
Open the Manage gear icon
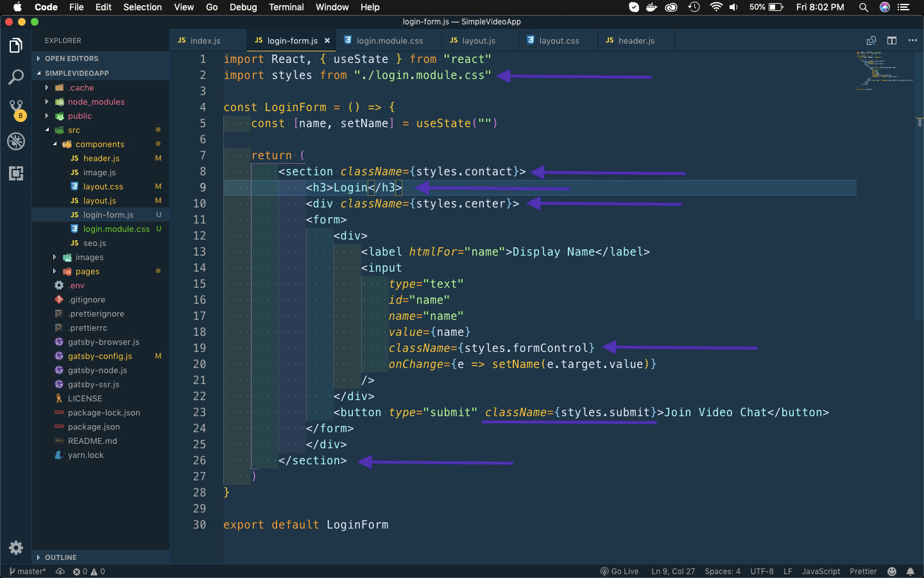click(16, 548)
